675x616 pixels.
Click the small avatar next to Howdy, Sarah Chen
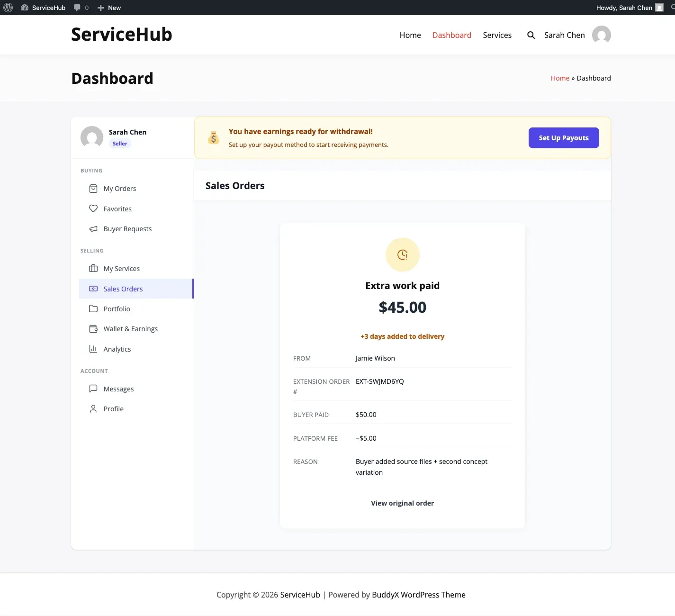(659, 8)
